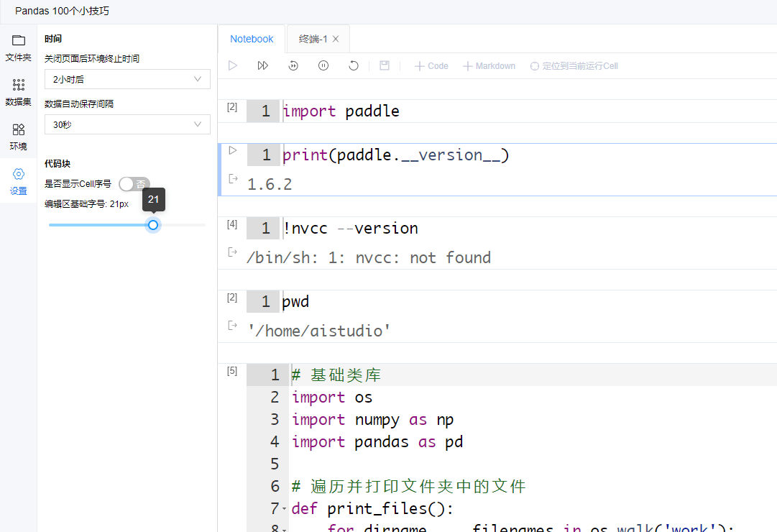Add a new Code cell
Image resolution: width=777 pixels, height=532 pixels.
point(431,66)
